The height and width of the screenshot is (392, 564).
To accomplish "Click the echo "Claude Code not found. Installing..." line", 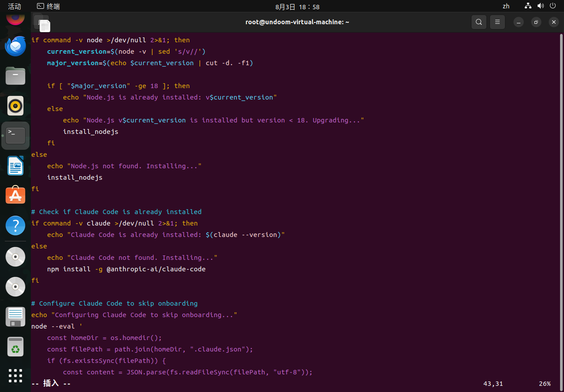I will pos(132,258).
